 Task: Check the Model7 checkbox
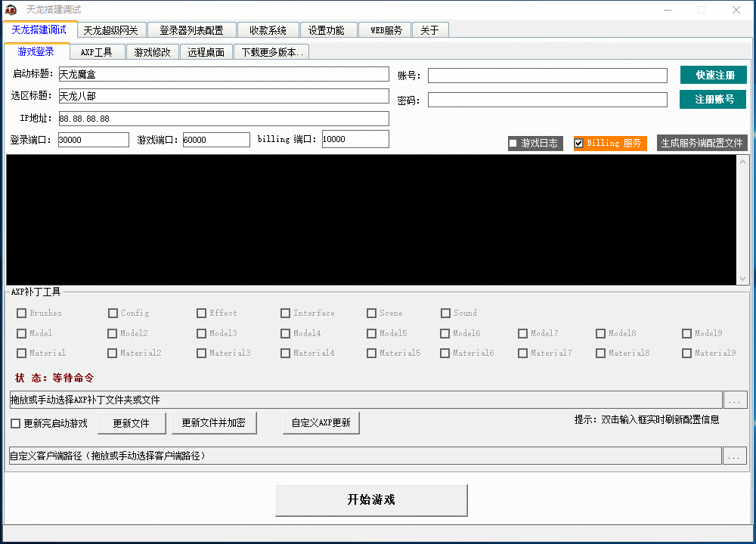522,333
